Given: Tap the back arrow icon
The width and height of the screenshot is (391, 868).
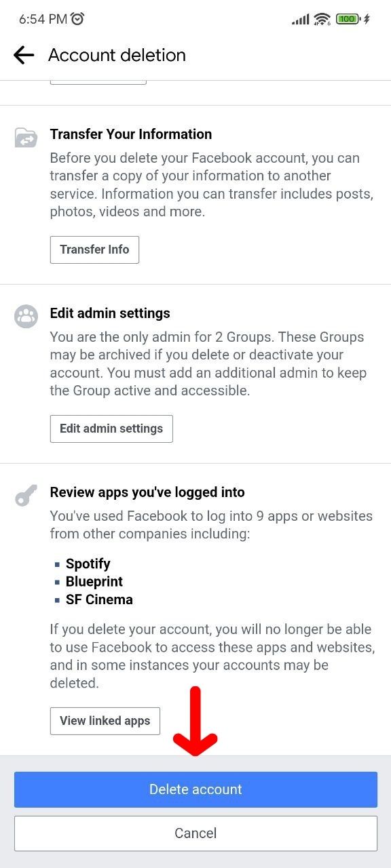Looking at the screenshot, I should tap(24, 55).
